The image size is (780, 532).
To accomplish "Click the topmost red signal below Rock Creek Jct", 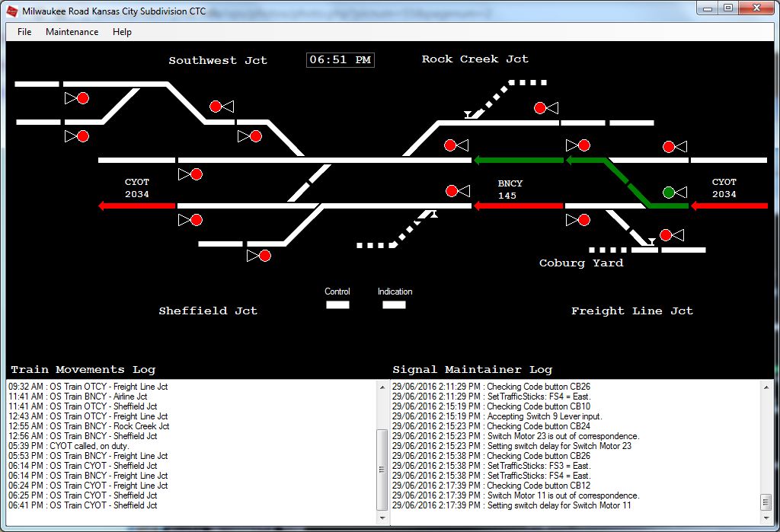I will point(540,108).
